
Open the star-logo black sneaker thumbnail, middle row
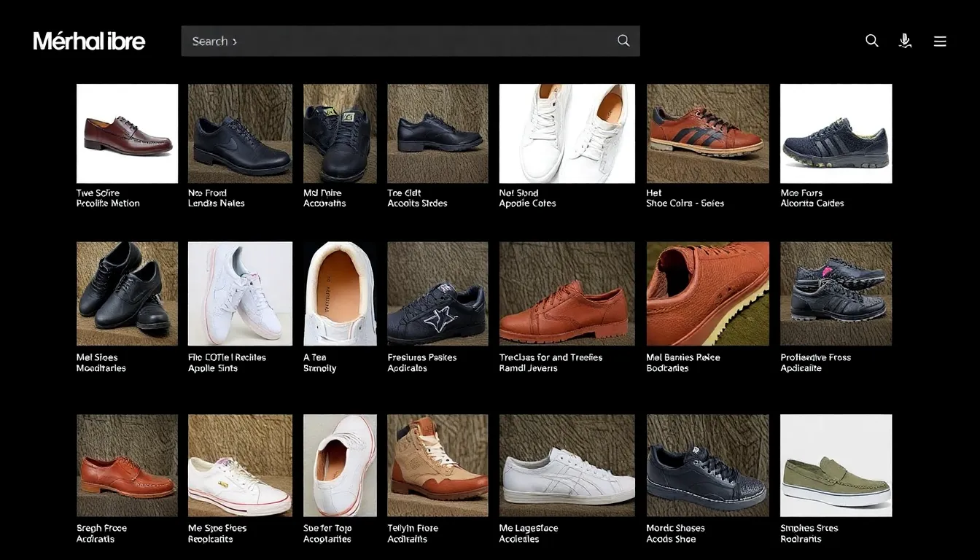[437, 293]
